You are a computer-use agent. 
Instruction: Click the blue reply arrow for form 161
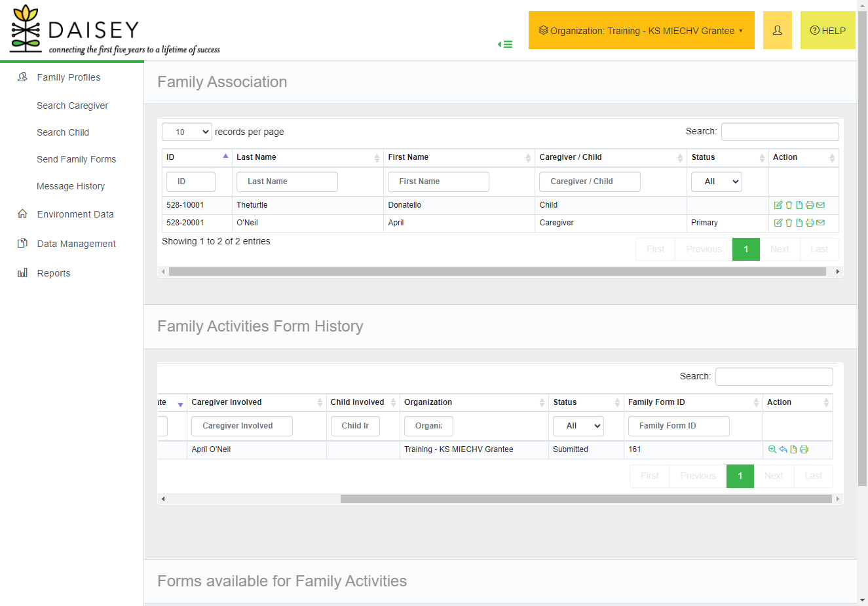(x=783, y=449)
